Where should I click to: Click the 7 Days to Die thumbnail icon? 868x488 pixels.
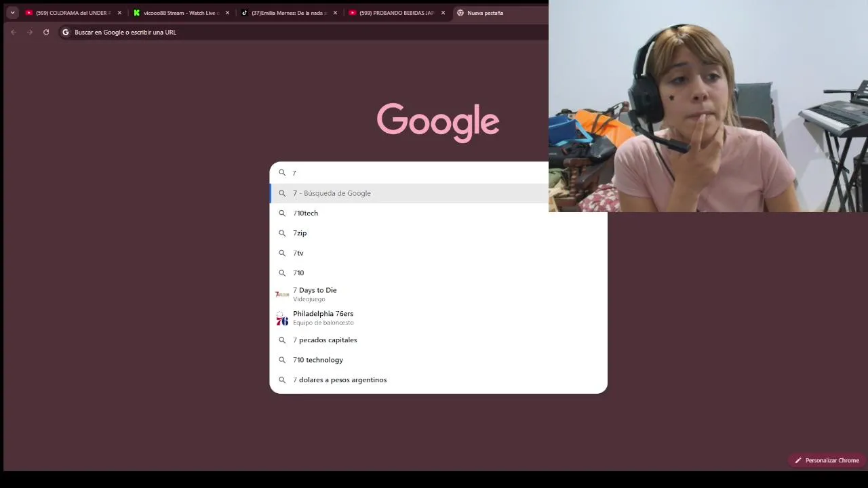pos(282,294)
